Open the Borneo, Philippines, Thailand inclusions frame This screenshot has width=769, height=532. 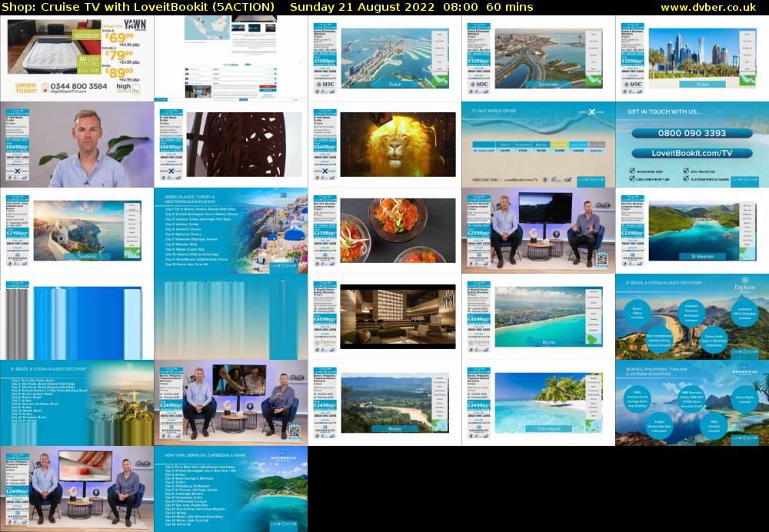(692, 403)
